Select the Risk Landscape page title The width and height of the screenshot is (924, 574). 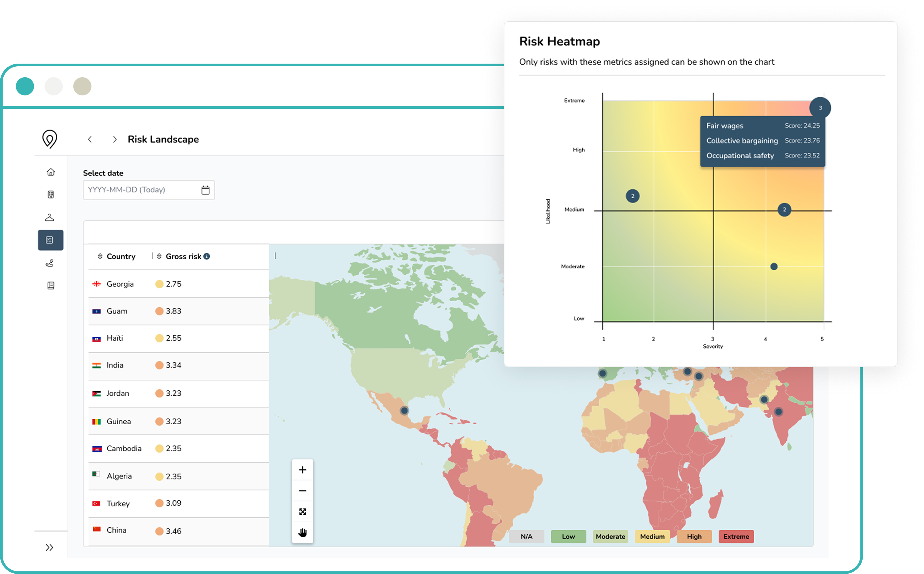coord(163,139)
